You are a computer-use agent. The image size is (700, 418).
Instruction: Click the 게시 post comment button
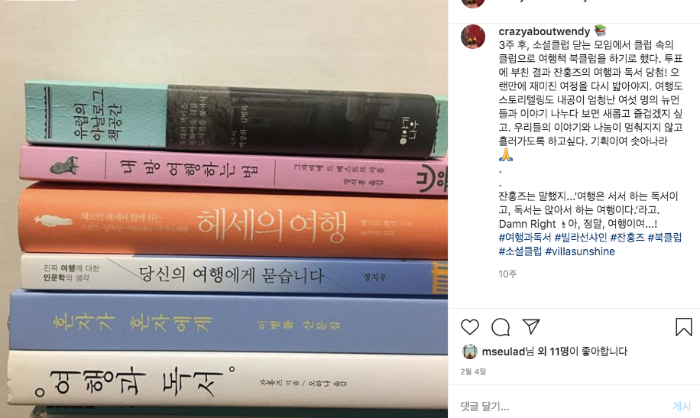click(x=681, y=406)
